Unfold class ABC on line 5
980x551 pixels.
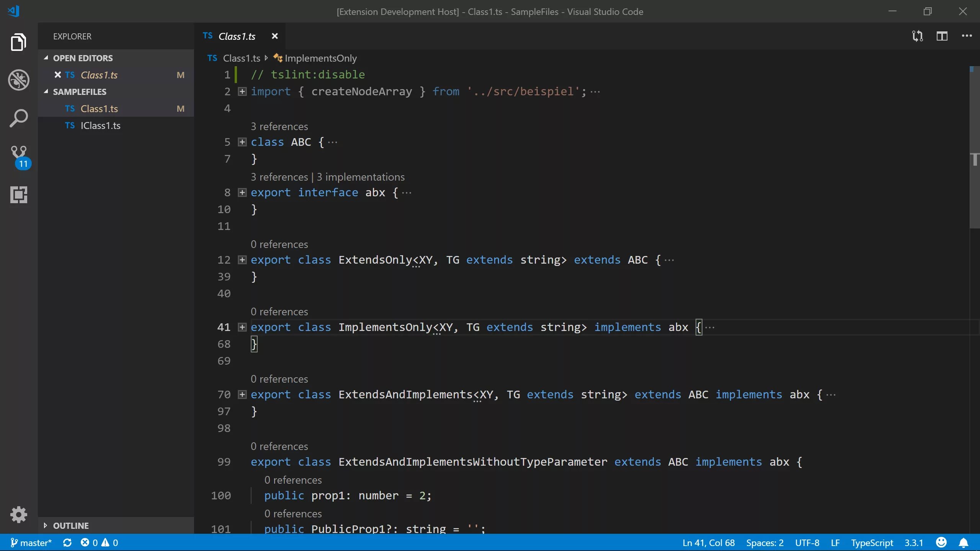(x=242, y=142)
